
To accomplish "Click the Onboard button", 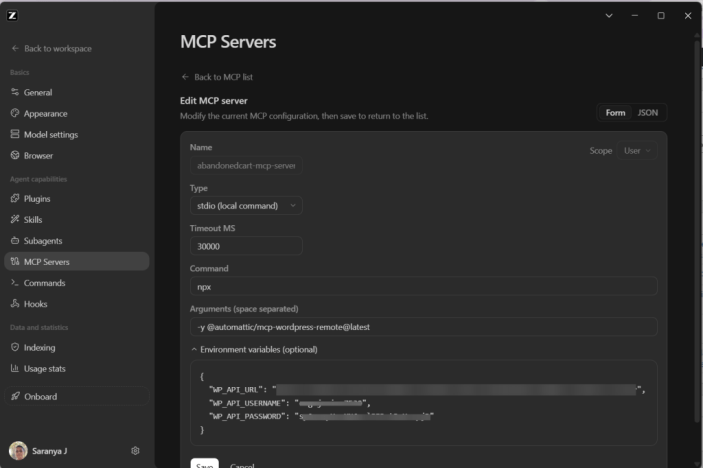I will coord(77,396).
